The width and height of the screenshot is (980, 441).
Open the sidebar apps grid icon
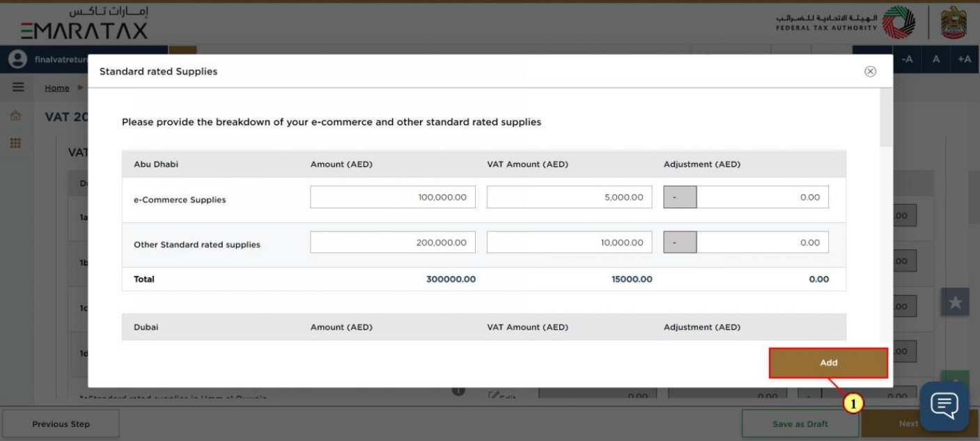[14, 143]
